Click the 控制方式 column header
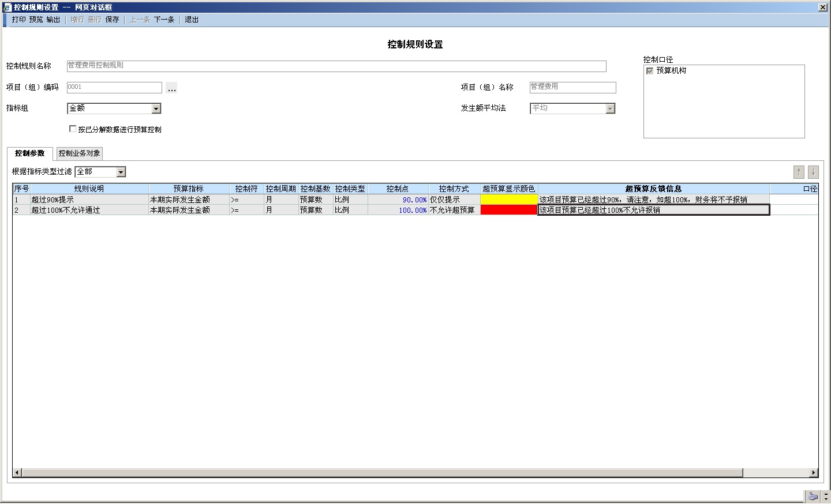Screen dimensions: 831x504 pyautogui.click(x=454, y=189)
